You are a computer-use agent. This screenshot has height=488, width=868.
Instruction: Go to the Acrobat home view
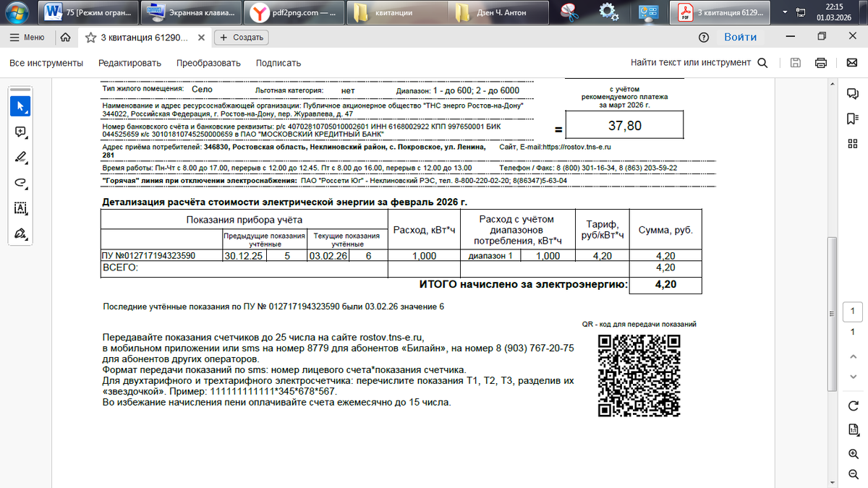65,37
